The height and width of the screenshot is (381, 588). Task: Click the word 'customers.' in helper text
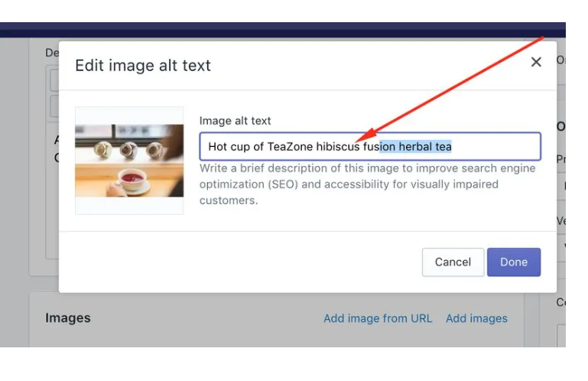[x=229, y=200]
